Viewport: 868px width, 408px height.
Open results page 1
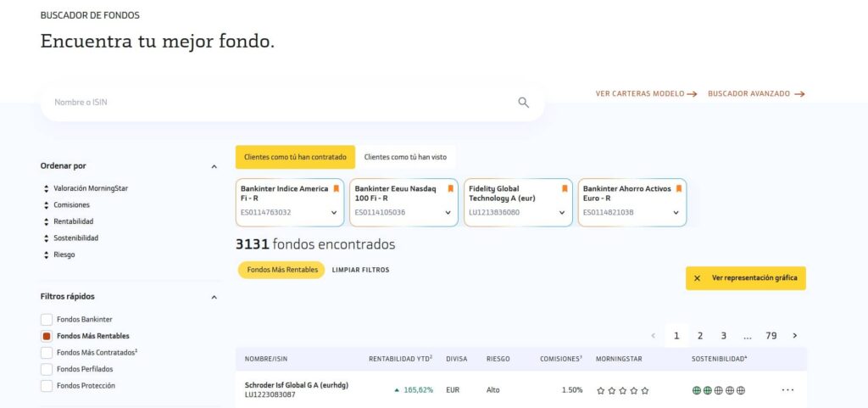[676, 336]
